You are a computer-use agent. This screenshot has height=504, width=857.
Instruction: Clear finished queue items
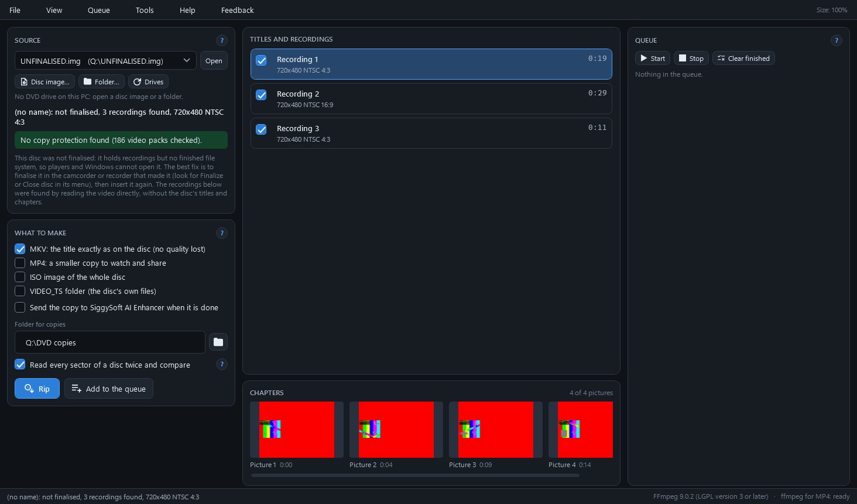[743, 59]
